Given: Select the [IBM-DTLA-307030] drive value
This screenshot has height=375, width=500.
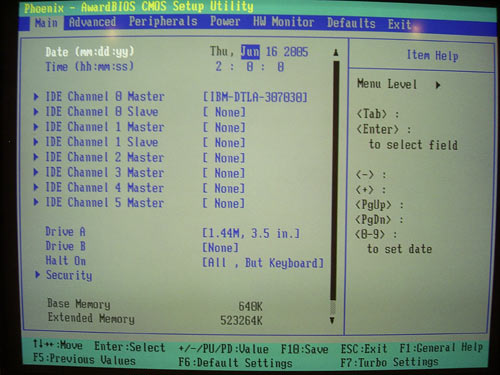Looking at the screenshot, I should 255,97.
